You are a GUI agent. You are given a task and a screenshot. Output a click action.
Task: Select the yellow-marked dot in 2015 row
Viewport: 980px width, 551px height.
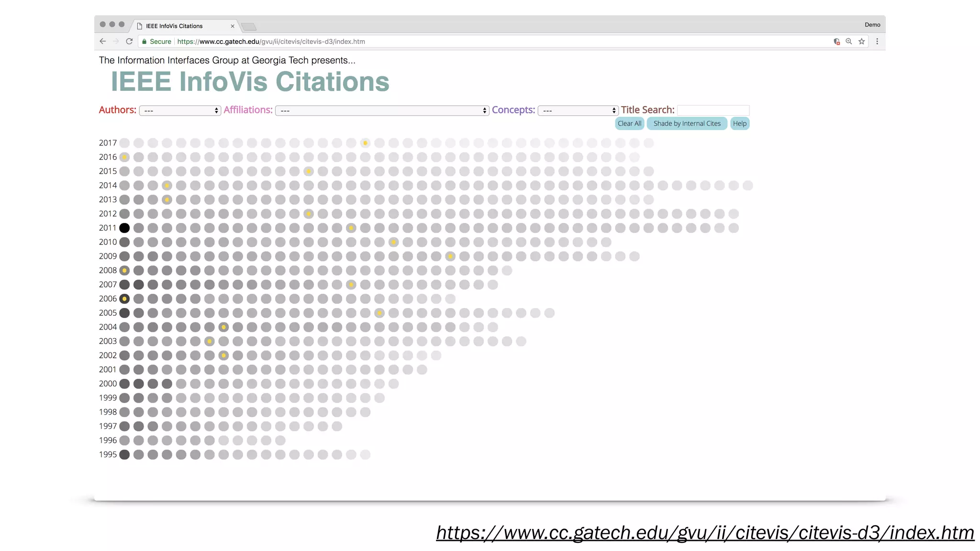coord(309,171)
